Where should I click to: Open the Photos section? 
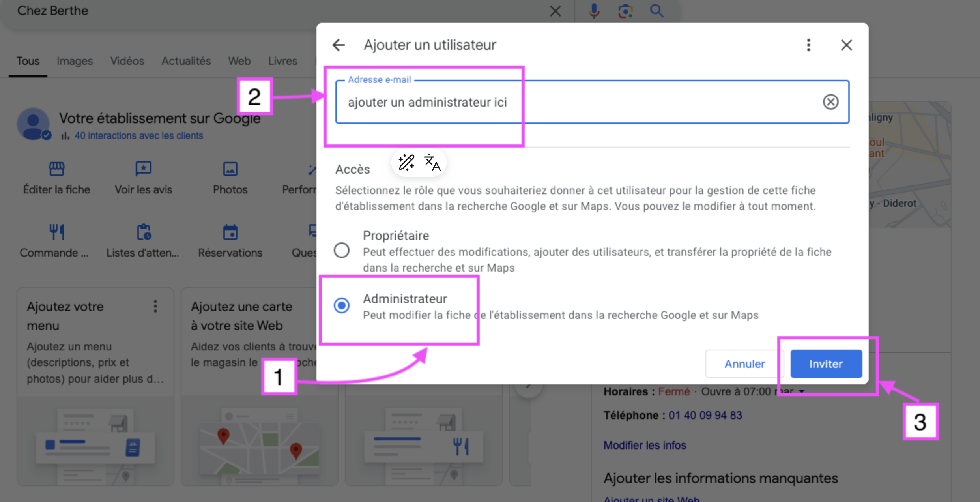(230, 178)
